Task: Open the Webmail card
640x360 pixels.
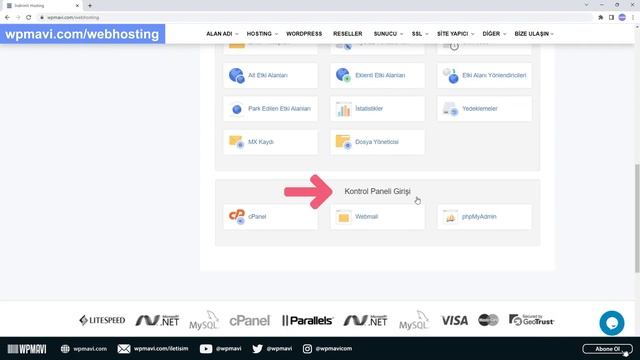Action: click(377, 217)
